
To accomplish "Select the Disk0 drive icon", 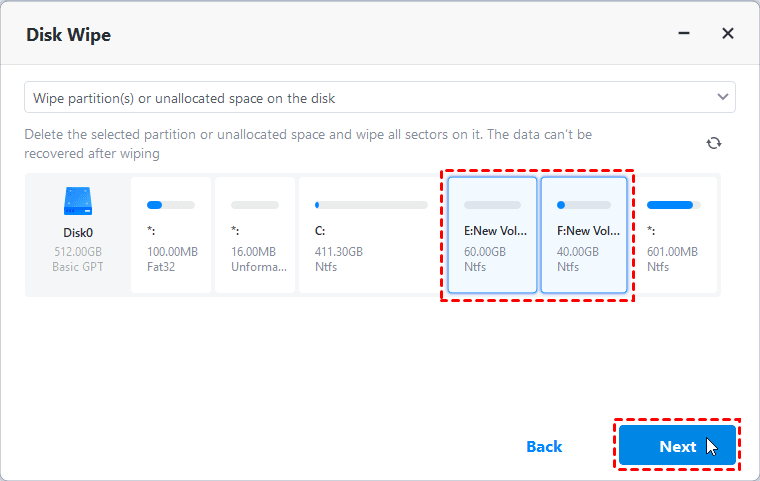I will (78, 202).
